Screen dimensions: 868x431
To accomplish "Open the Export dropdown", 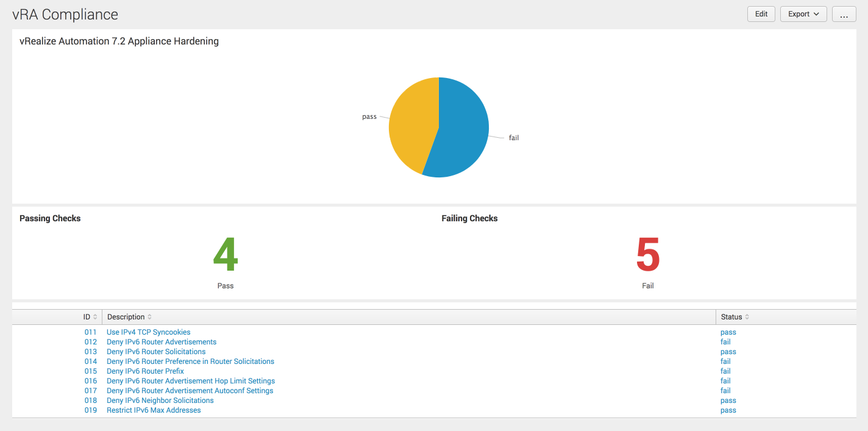I will tap(803, 14).
